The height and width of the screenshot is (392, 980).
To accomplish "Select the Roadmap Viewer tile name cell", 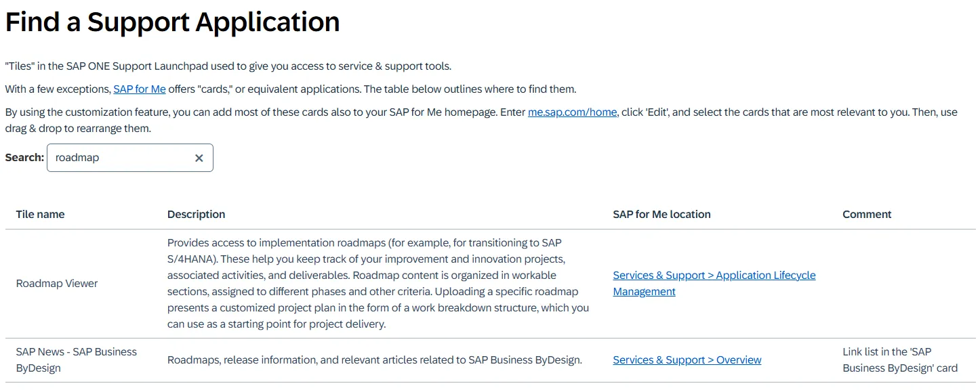I will pos(57,284).
